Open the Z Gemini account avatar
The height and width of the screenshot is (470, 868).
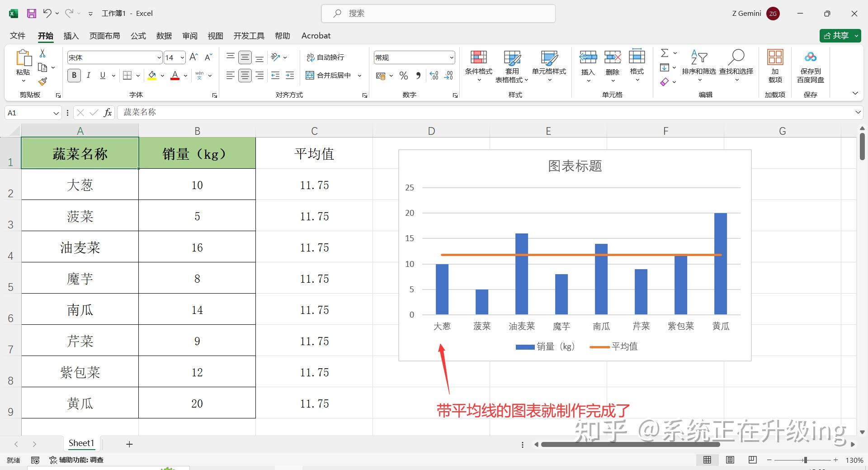point(773,14)
